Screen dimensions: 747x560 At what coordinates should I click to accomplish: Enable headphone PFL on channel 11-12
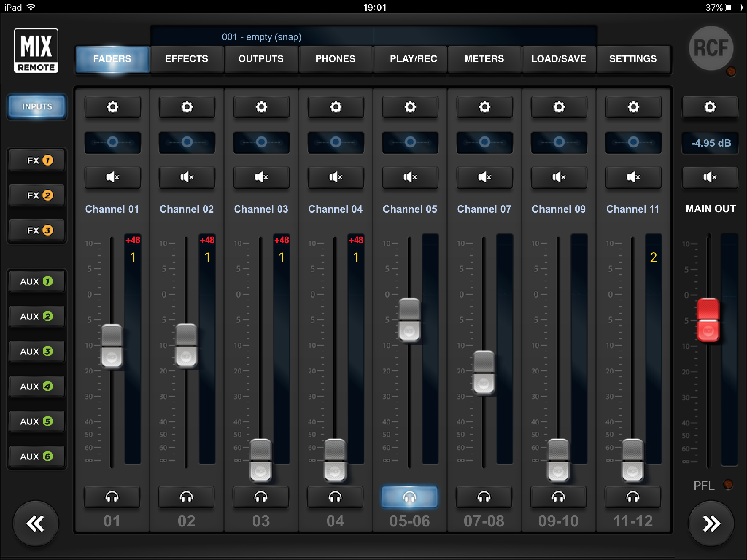coord(633,497)
